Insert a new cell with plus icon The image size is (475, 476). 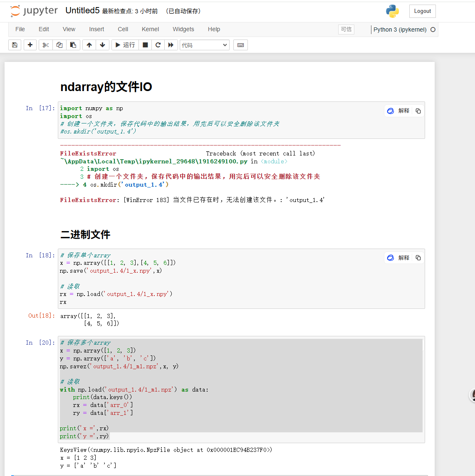coord(30,45)
